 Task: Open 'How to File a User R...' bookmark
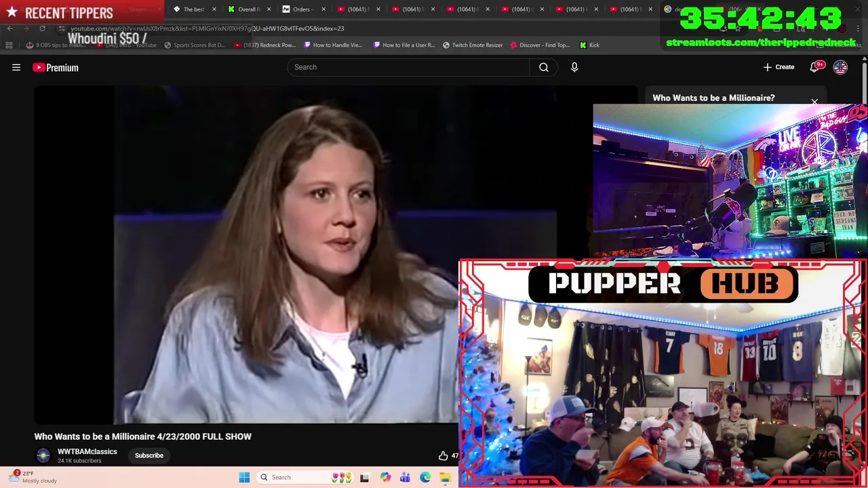coord(404,45)
